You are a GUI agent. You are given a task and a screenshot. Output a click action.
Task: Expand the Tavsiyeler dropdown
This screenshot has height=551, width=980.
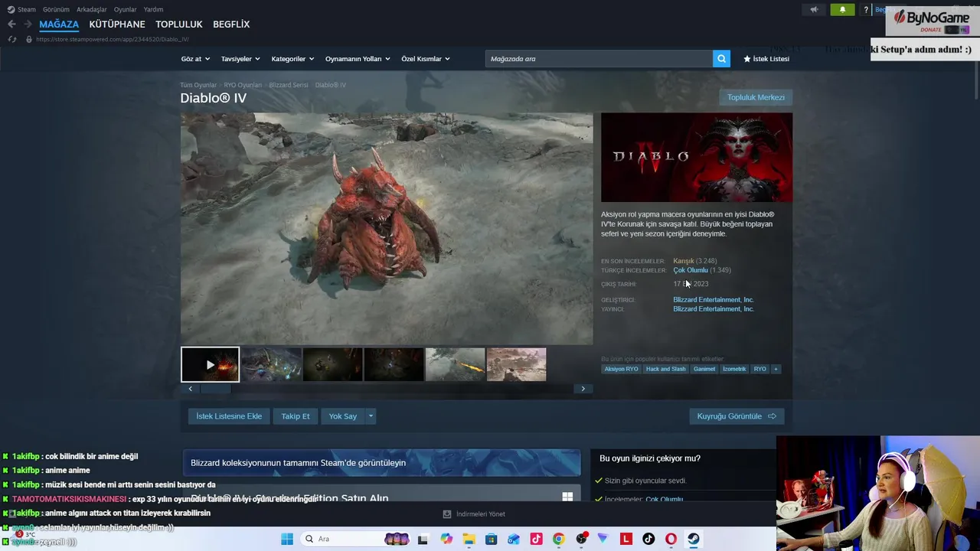click(x=240, y=59)
